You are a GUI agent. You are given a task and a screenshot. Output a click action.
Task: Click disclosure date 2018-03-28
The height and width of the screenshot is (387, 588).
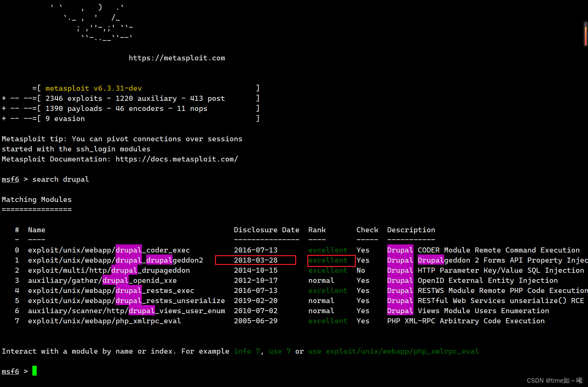tap(256, 260)
